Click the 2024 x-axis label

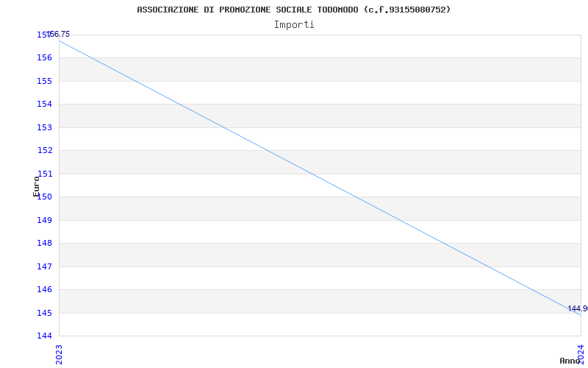tap(581, 355)
